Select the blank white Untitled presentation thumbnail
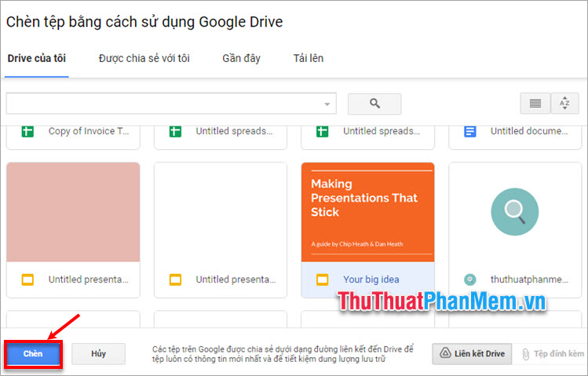588x376 pixels. [221, 212]
